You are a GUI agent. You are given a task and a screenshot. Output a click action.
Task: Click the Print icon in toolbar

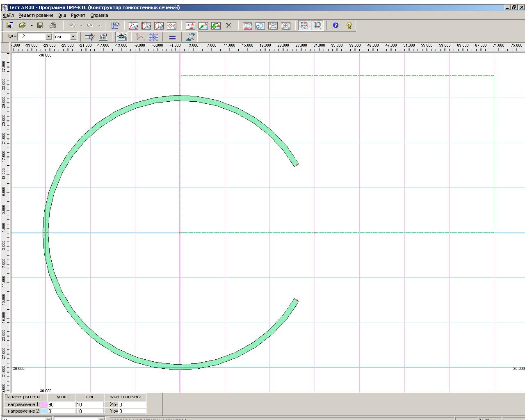coord(52,25)
